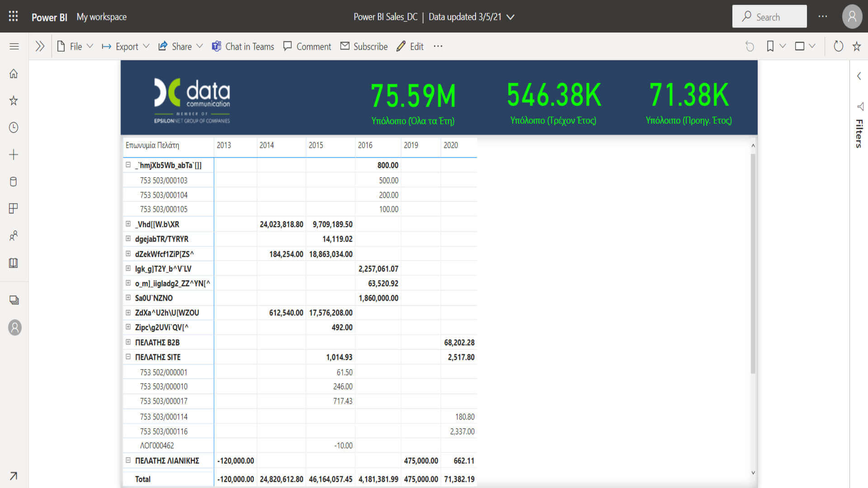The image size is (868, 488).
Task: Open the app launcher grid icon
Action: point(14,17)
